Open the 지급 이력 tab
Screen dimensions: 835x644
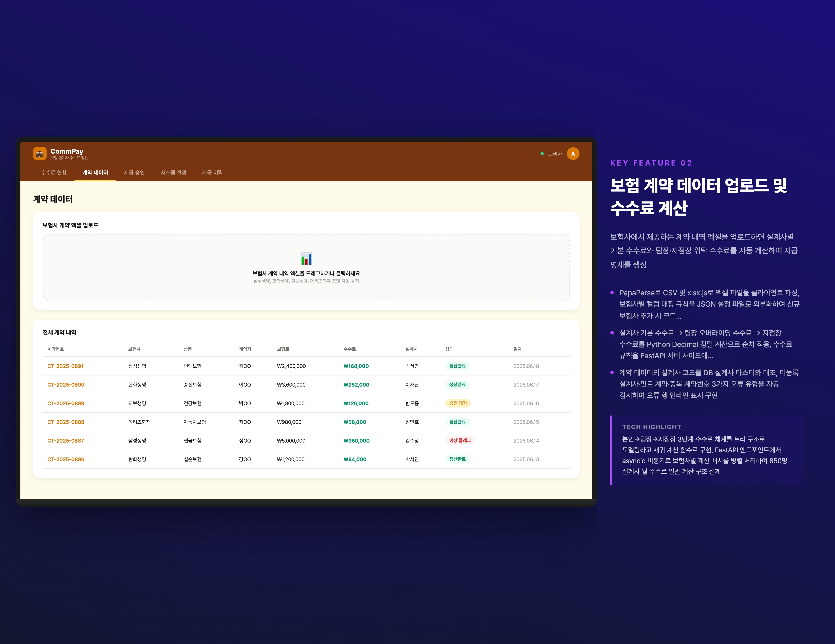point(213,173)
